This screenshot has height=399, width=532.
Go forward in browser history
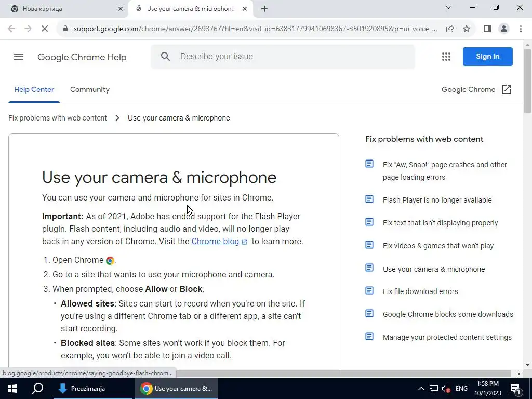[28, 29]
